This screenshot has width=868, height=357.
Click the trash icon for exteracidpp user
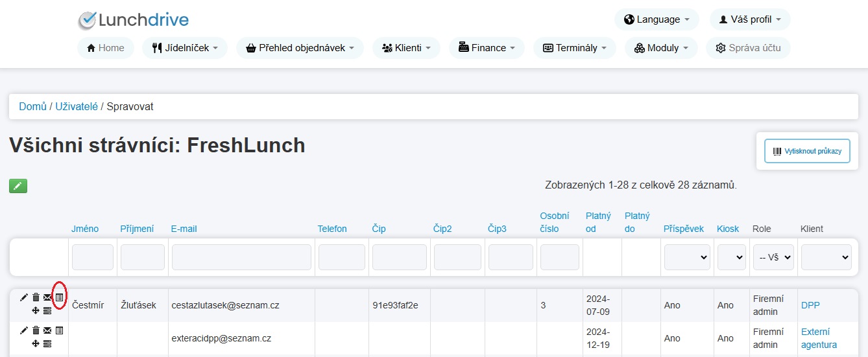pyautogui.click(x=36, y=330)
